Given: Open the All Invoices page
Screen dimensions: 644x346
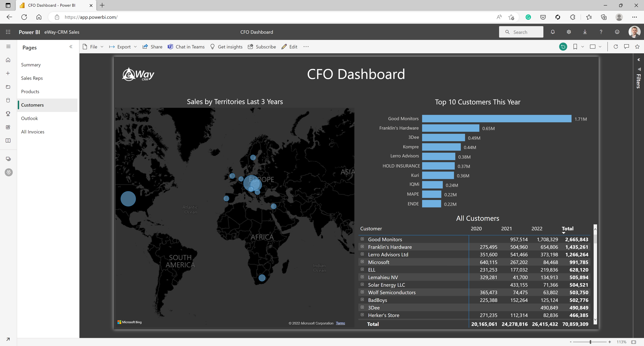Looking at the screenshot, I should pos(47,132).
